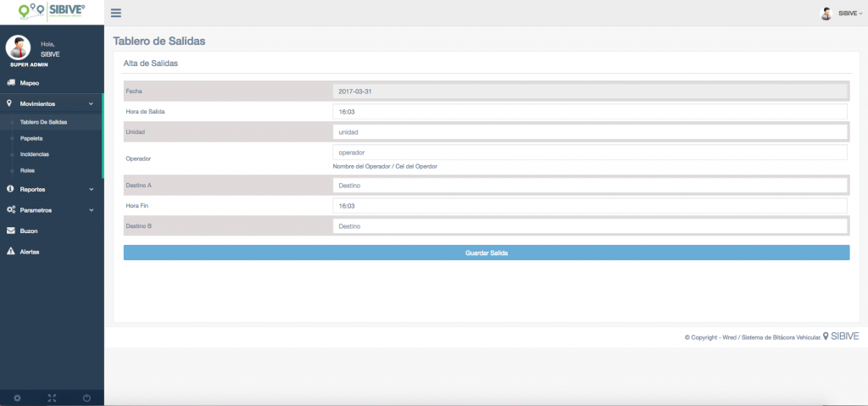Click the 'Hora de Salida' label
868x406 pixels.
point(145,111)
